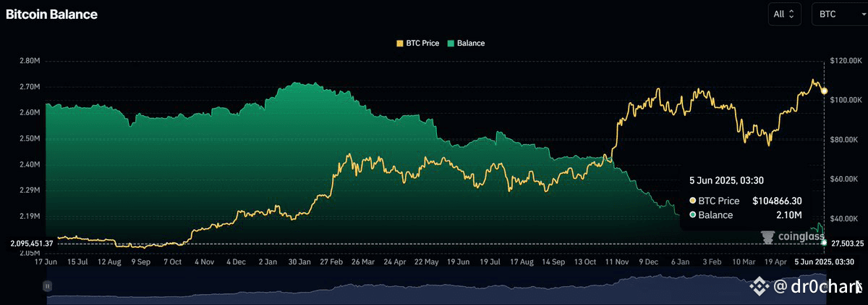Viewport: 868px width, 305px height.
Task: Click the range slider overview track
Action: [434, 285]
